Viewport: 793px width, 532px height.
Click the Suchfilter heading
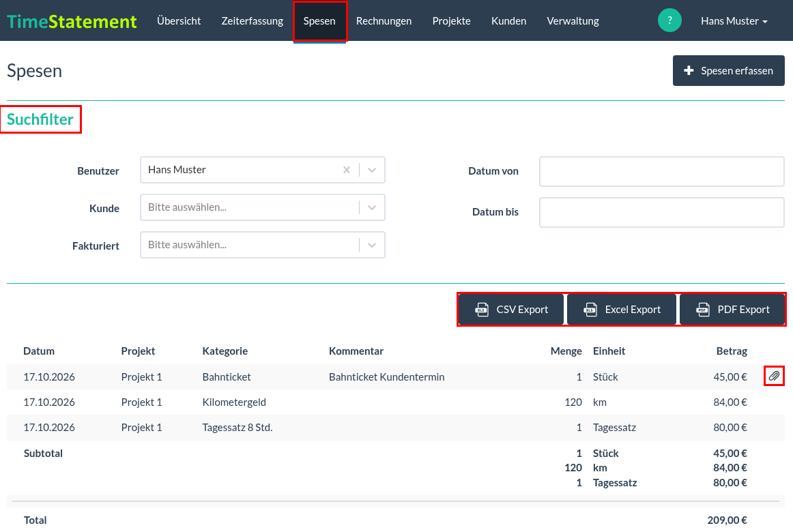(40, 119)
